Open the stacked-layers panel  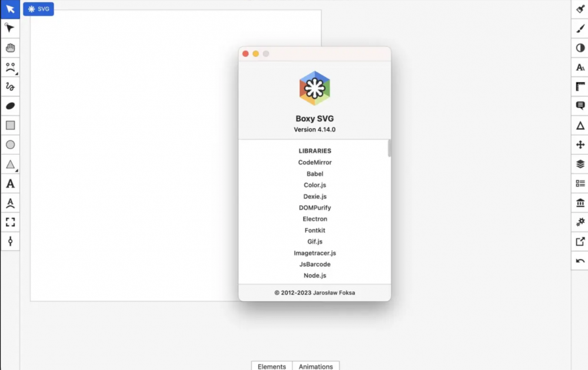[580, 164]
